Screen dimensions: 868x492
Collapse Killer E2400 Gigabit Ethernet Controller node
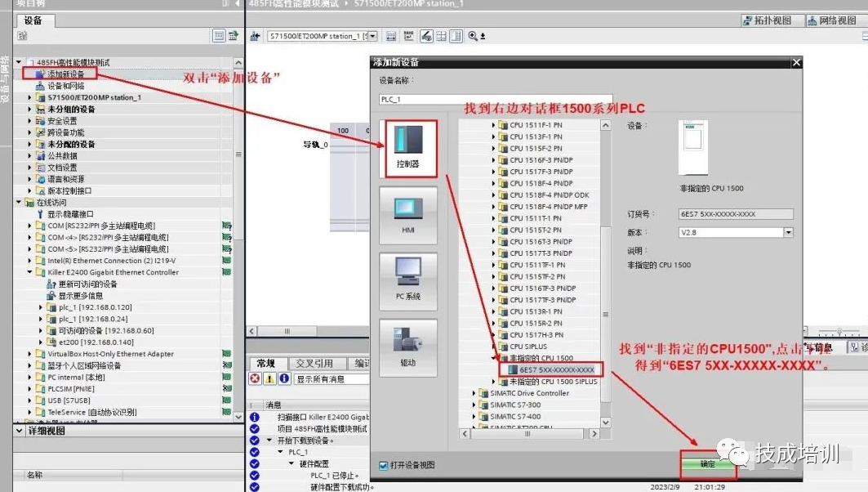pyautogui.click(x=29, y=272)
